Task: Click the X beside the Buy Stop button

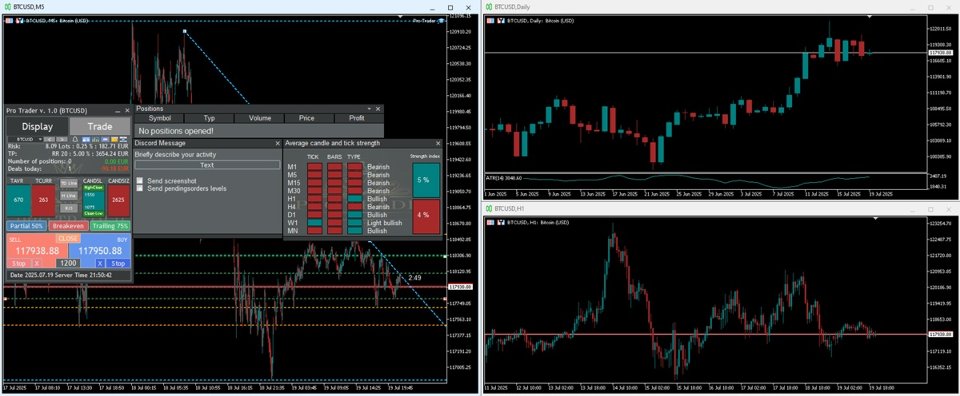Action: pyautogui.click(x=100, y=263)
